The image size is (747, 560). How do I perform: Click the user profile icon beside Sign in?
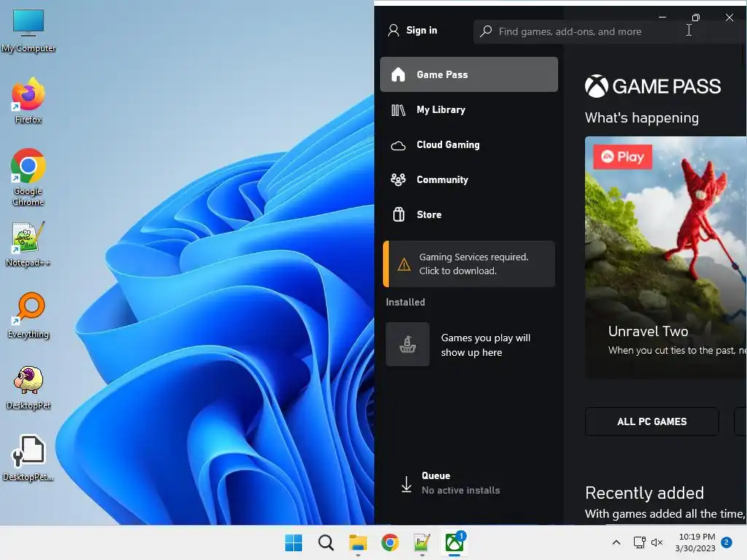[393, 31]
